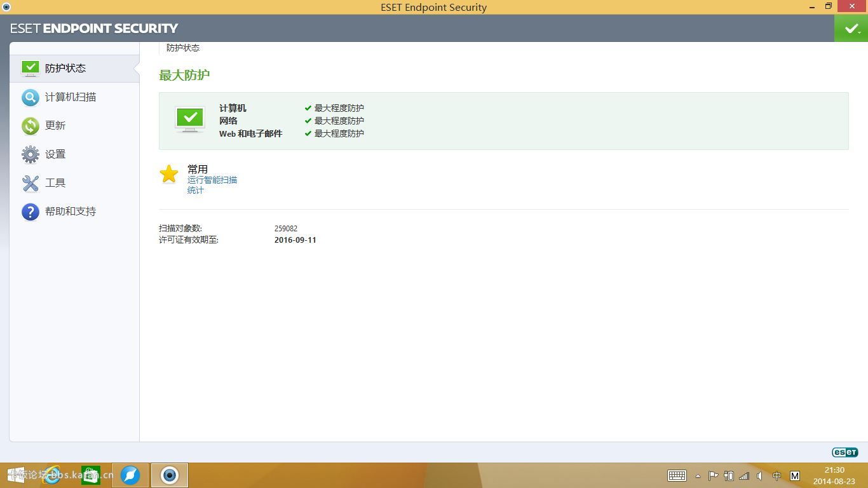Click the 工具 wrench icon in sidebar

[30, 182]
